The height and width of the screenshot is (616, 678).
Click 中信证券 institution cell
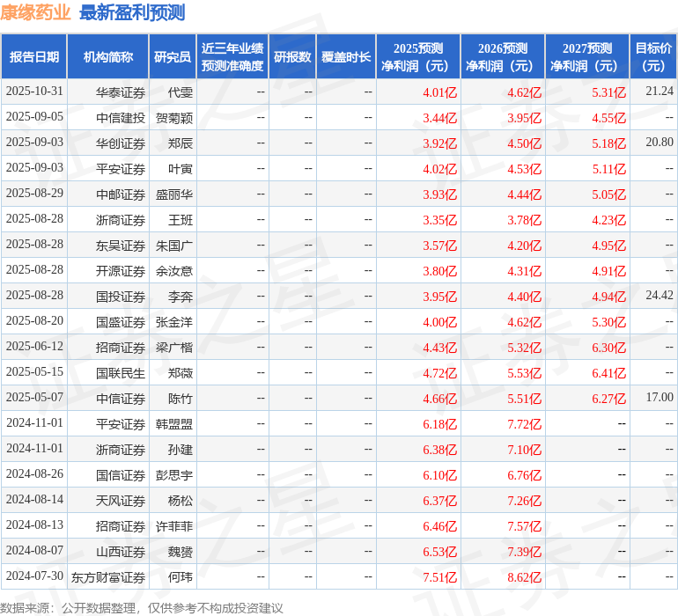click(121, 398)
